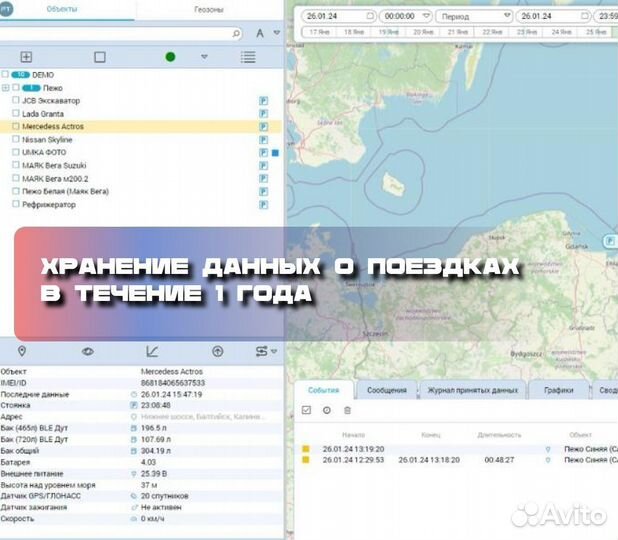Screen dimensions: 618x540
Task: Expand the Пежо group tree node
Action: (5, 88)
